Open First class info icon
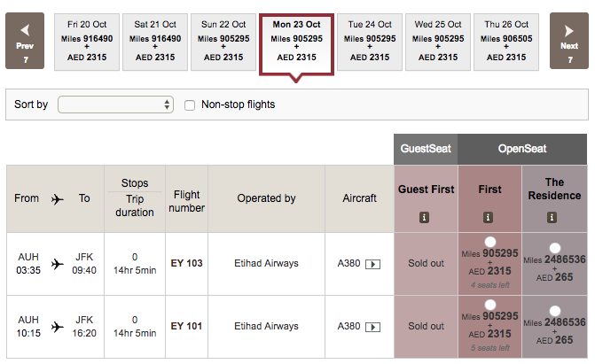Viewport: 595px width, 364px height. (x=489, y=217)
